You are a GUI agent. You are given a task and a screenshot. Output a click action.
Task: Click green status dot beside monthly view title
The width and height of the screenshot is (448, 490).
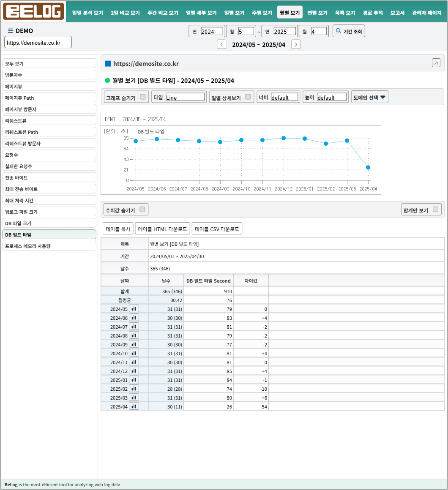tap(107, 81)
